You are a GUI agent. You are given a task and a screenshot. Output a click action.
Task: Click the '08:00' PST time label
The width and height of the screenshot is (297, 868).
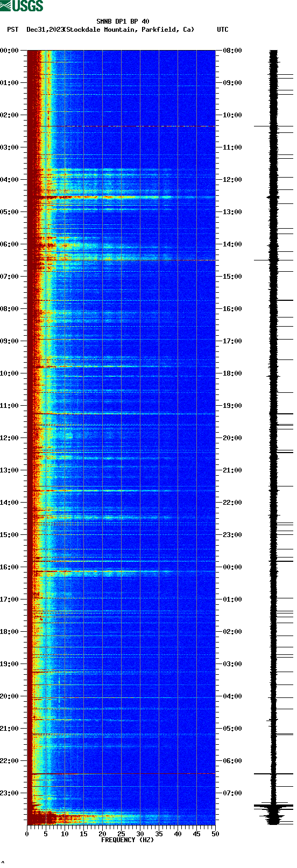9,309
